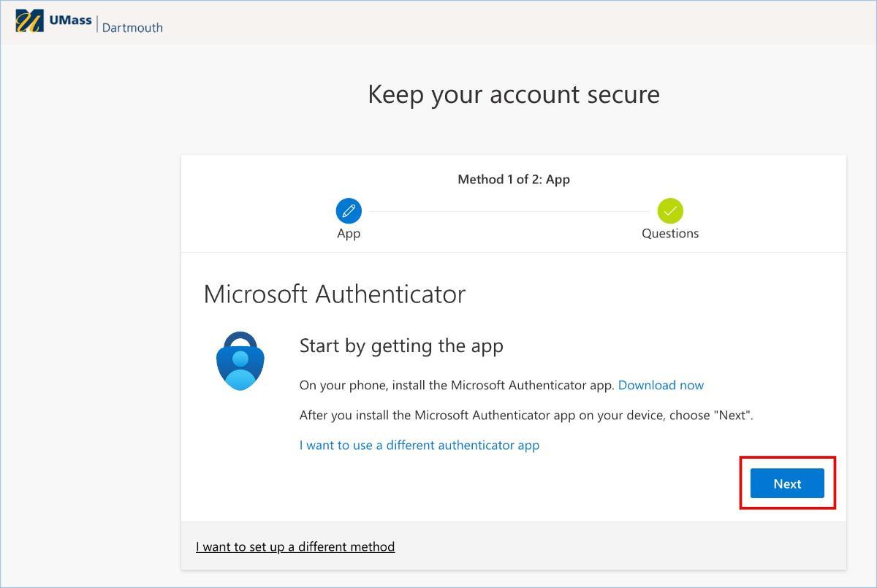
Task: Click the "Microsoft Authenticator" section heading
Action: pyautogui.click(x=334, y=294)
